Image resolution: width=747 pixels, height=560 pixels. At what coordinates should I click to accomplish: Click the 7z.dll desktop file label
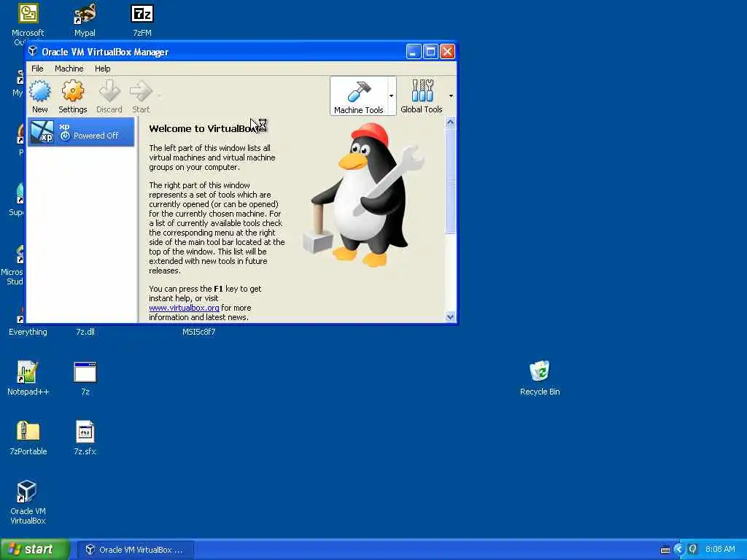pos(85,332)
